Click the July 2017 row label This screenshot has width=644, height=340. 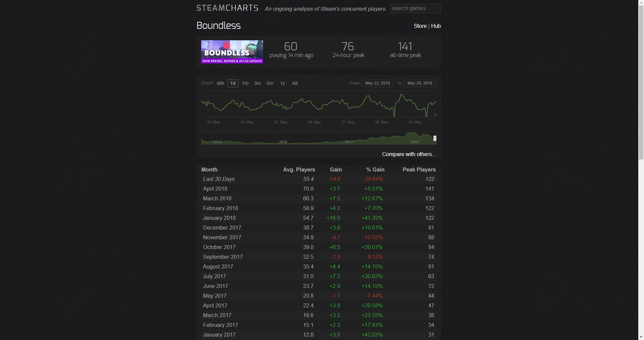[214, 276]
